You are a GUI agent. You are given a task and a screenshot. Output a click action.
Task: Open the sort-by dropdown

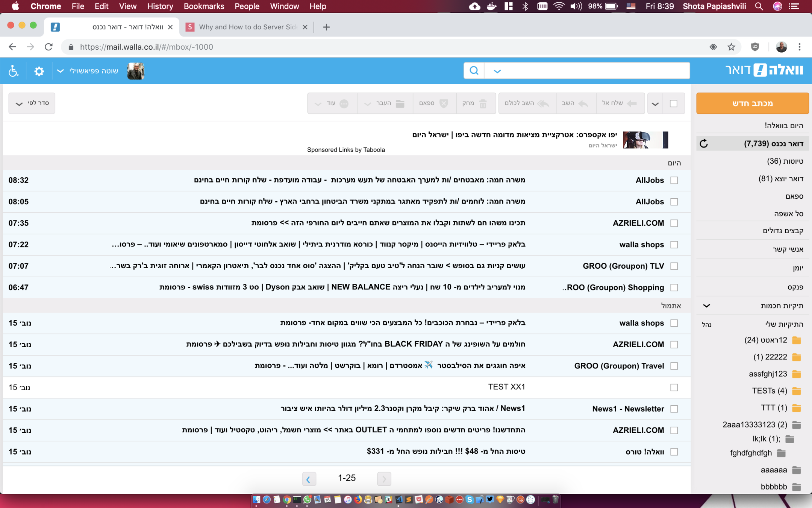[x=32, y=103]
